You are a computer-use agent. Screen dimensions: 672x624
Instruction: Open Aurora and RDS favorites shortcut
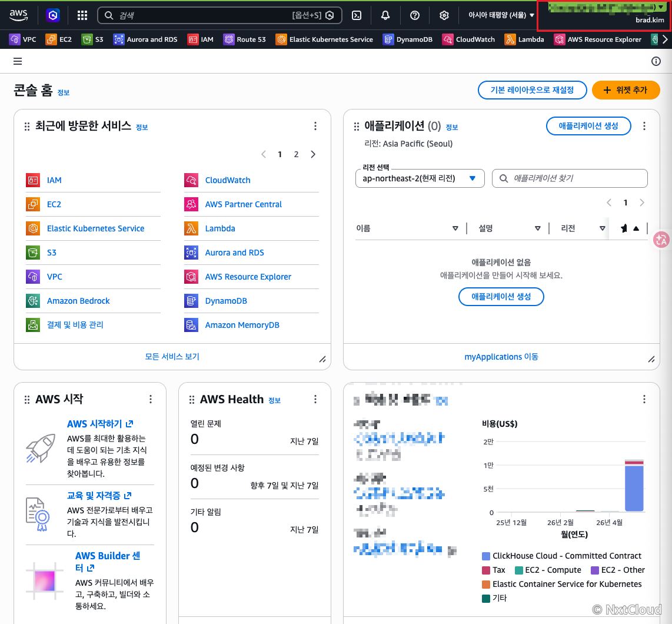pos(145,39)
